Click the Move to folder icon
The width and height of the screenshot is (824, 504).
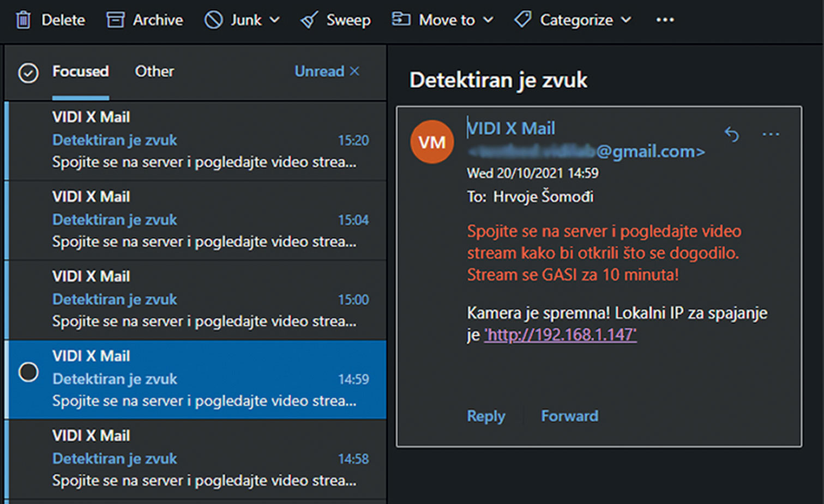pyautogui.click(x=401, y=20)
